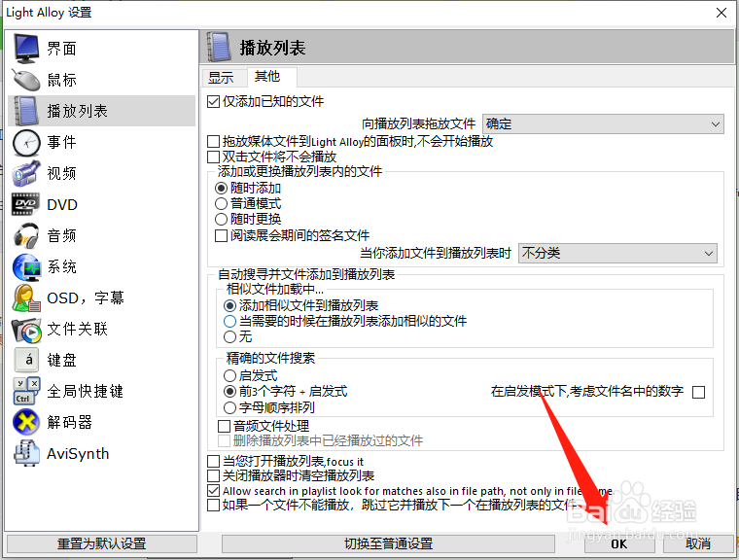Screen dimensions: 739x560
Task: Open 向播放列表拖放文件 dropdown showing 确定
Action: point(603,124)
